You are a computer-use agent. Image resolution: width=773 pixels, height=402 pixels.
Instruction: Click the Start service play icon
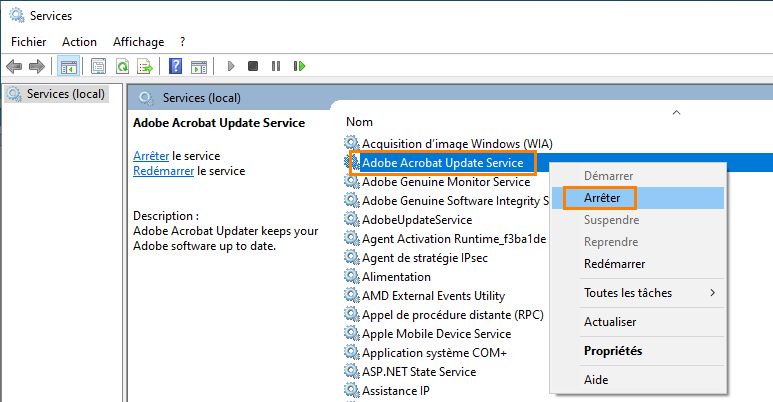(230, 66)
